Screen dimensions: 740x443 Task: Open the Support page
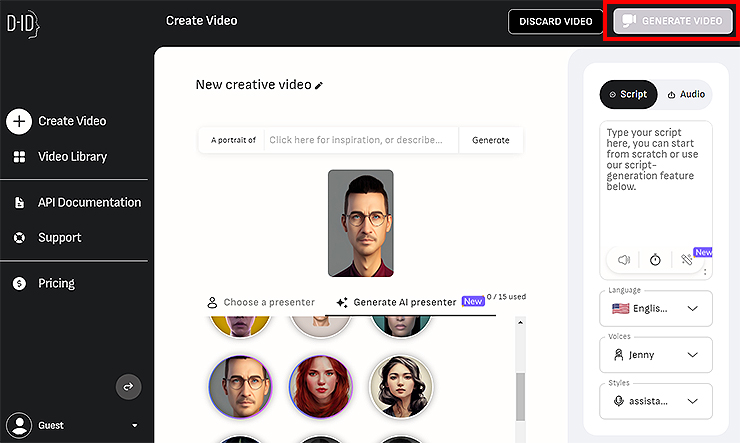pos(60,237)
